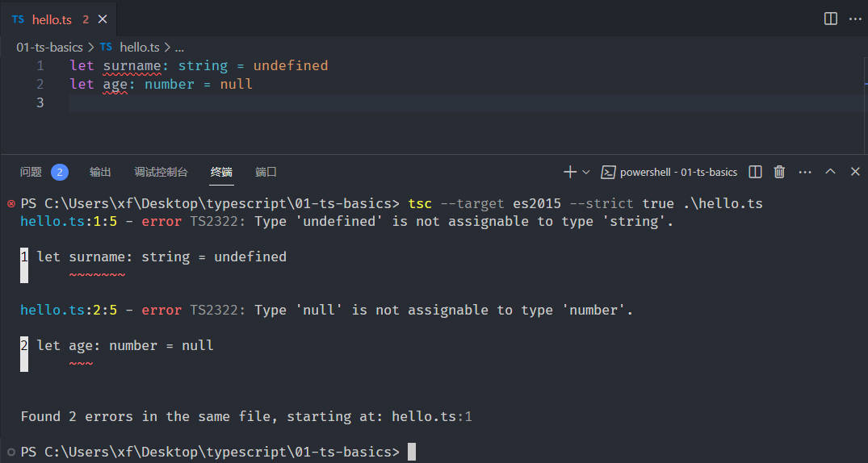
Task: Open editor more actions ellipsis menu
Action: 855,19
